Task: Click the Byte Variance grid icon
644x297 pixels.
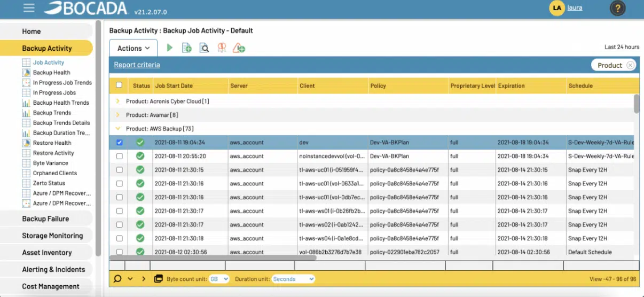Action: click(x=26, y=163)
